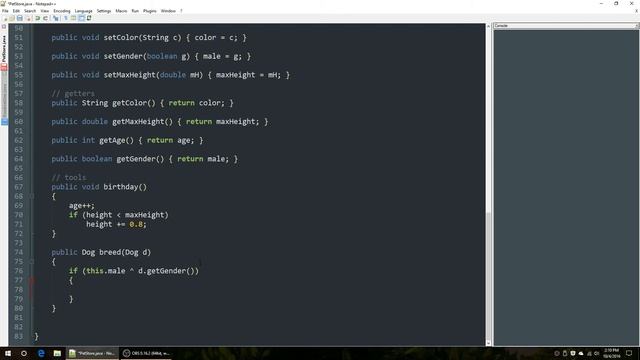Collapse the breed() method fold at line 75
This screenshot has height=360, width=640.
31,262
